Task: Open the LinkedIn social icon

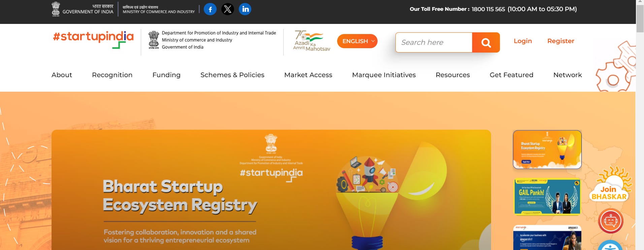Action: 245,9
